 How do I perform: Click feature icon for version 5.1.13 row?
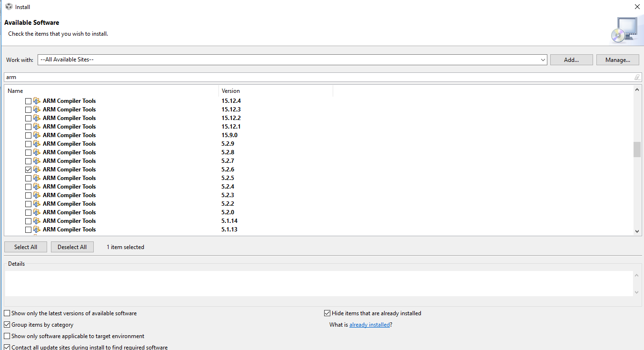(x=37, y=230)
